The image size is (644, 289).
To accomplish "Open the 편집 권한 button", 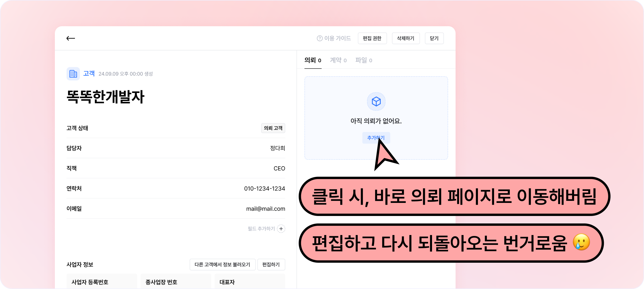I will [x=372, y=38].
